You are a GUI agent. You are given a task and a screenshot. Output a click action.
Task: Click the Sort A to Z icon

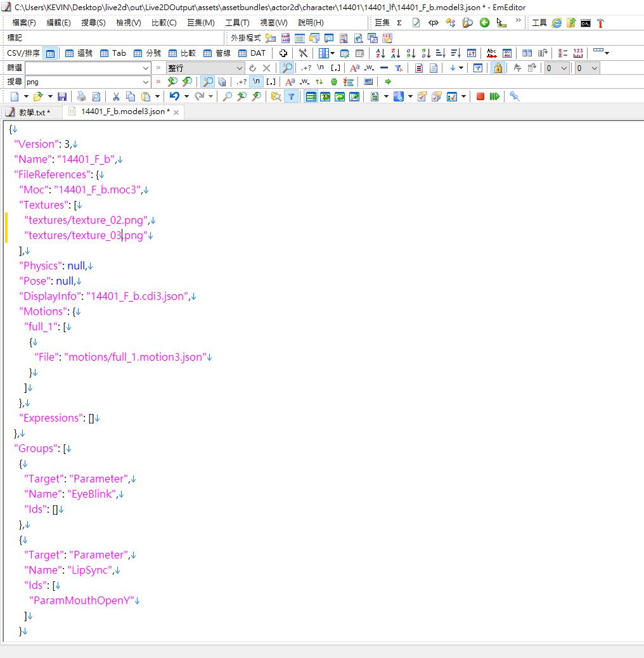(x=380, y=53)
